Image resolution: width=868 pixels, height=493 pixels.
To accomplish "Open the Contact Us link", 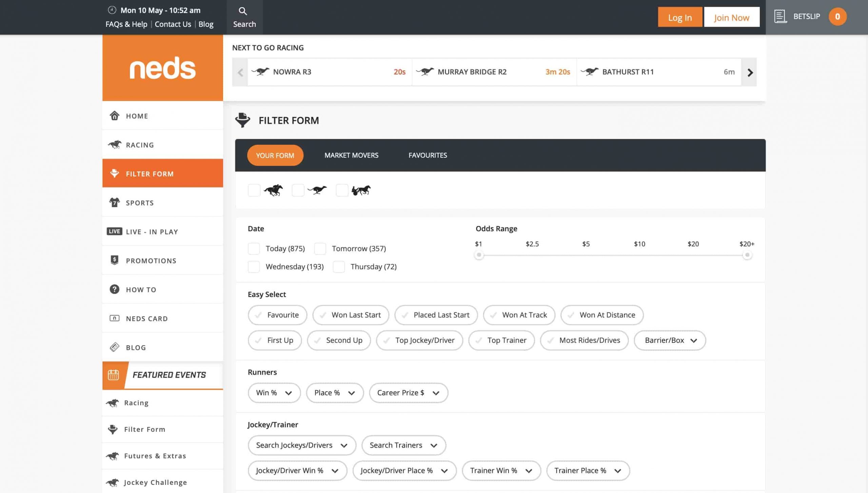I will (173, 24).
